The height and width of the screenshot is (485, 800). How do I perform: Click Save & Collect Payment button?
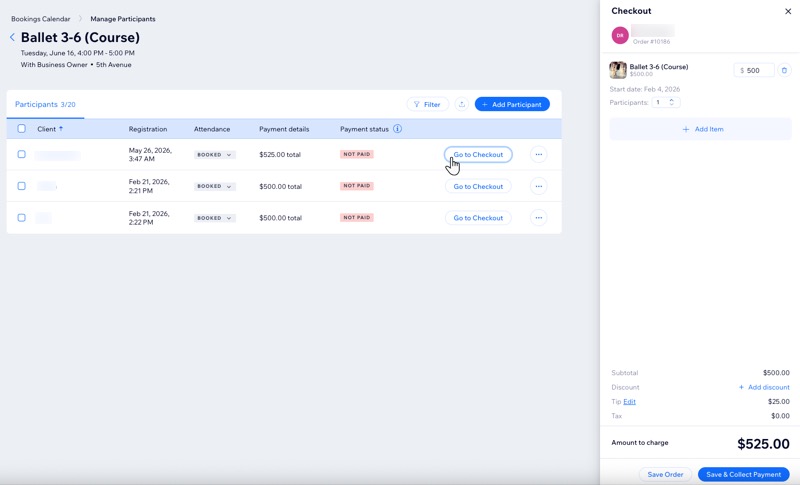tap(743, 474)
